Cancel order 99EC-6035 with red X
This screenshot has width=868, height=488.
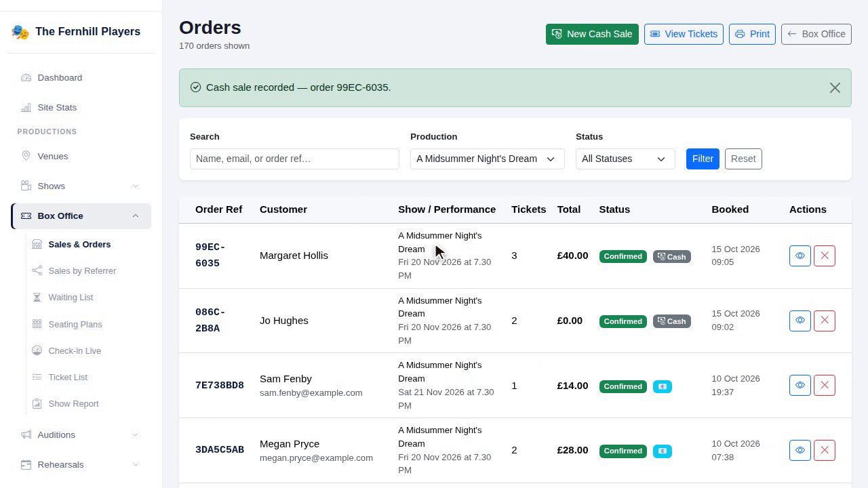point(825,256)
